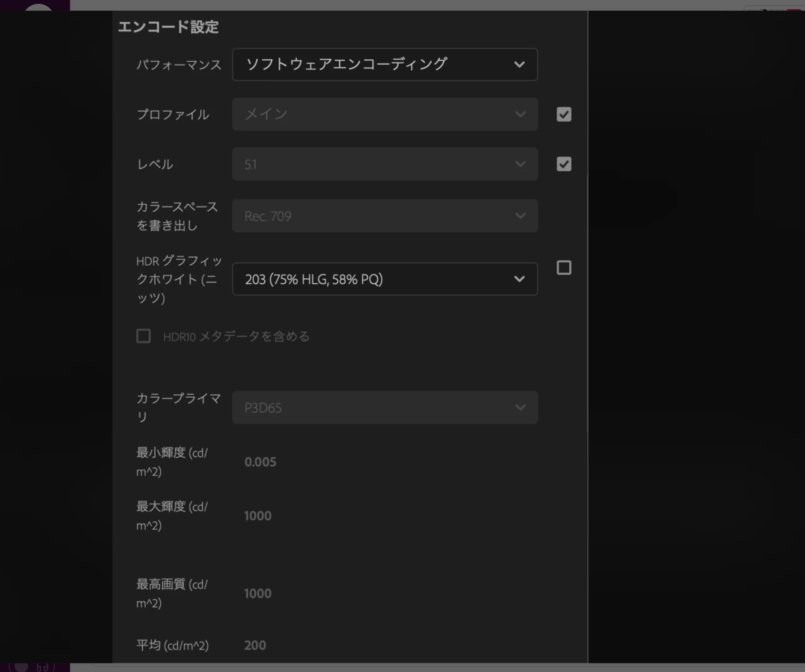Viewport: 805px width, 672px height.
Task: Click the 最小輝度 value 0.005
Action: tap(260, 462)
